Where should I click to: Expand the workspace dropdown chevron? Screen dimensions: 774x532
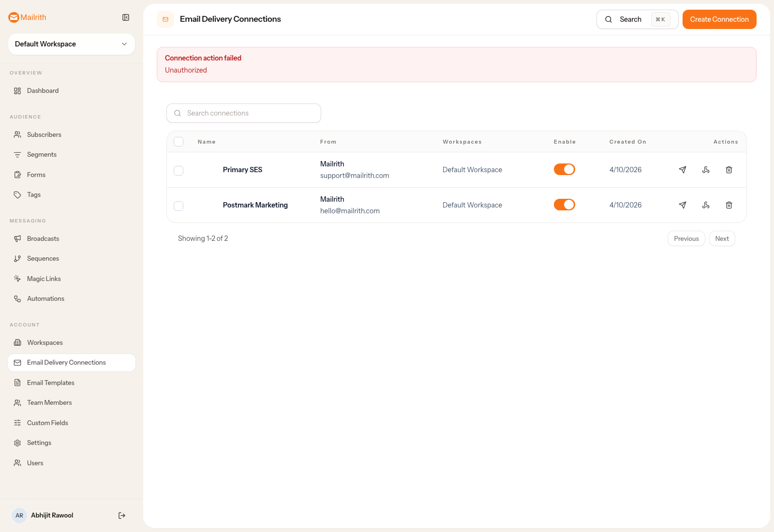point(124,44)
